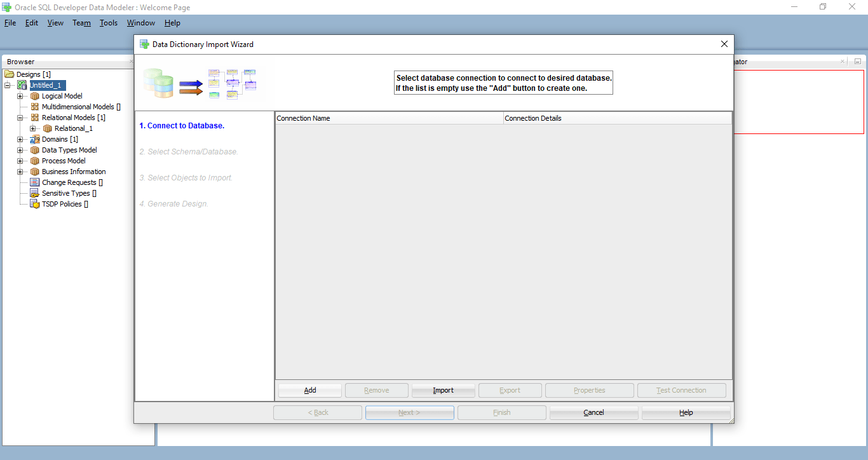Select the Domains icon in the tree

34,139
